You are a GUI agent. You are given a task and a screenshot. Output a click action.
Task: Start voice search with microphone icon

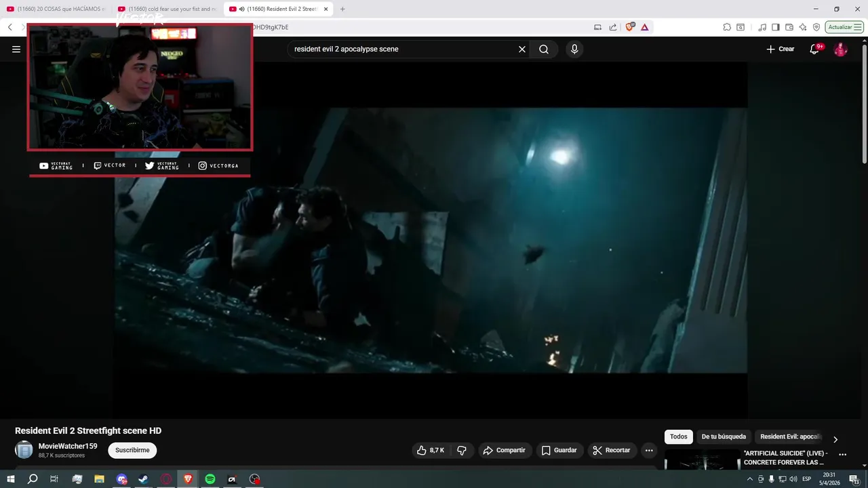point(574,49)
